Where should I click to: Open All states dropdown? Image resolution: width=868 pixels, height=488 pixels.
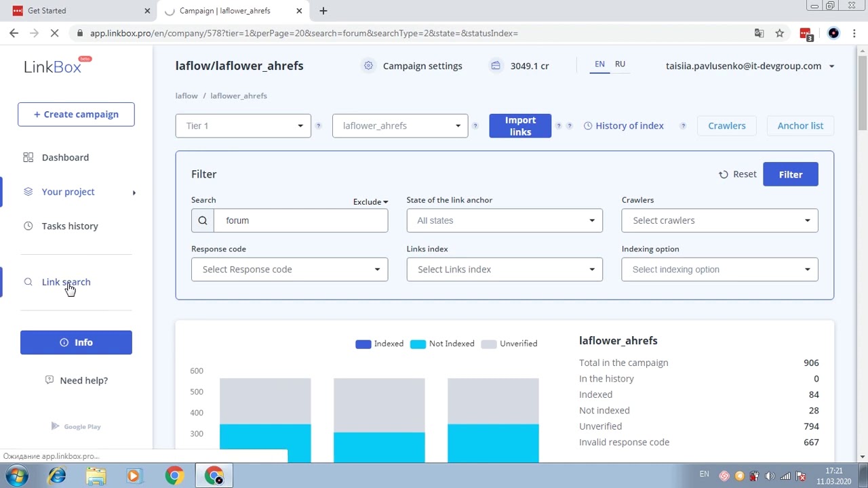point(505,220)
